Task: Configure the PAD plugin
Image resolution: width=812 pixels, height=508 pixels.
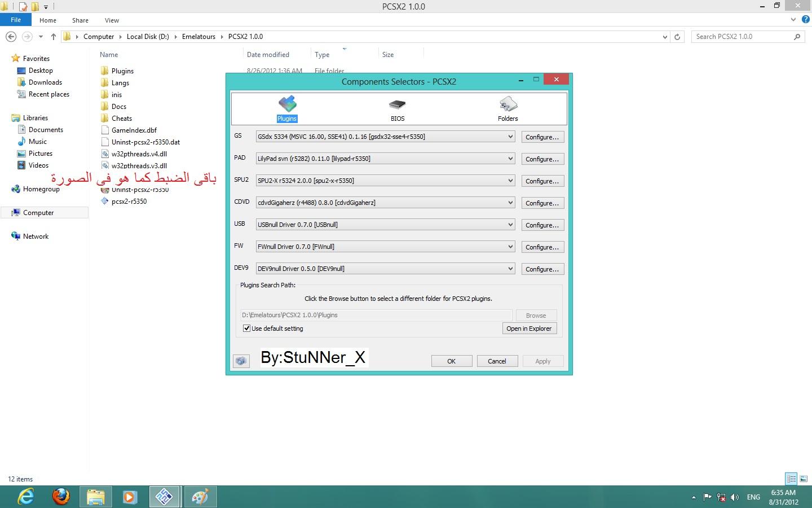Action: click(x=542, y=159)
